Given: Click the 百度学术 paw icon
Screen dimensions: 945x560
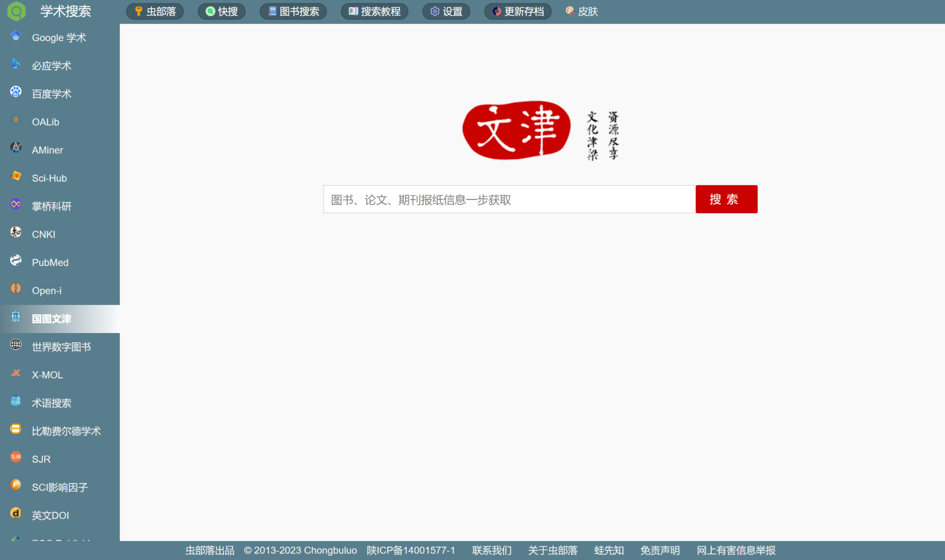Looking at the screenshot, I should tap(16, 92).
